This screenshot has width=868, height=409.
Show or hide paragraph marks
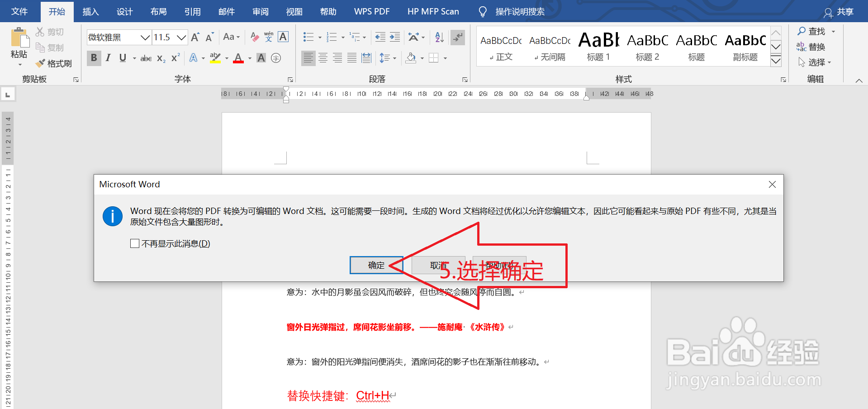click(458, 37)
